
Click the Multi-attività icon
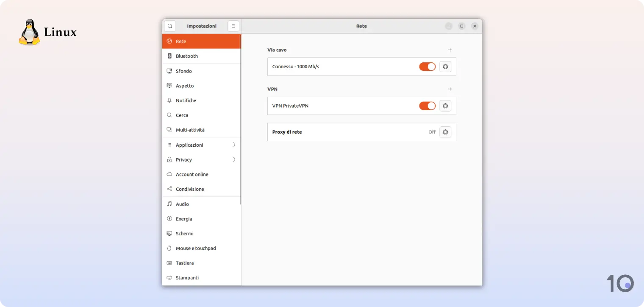[169, 130]
